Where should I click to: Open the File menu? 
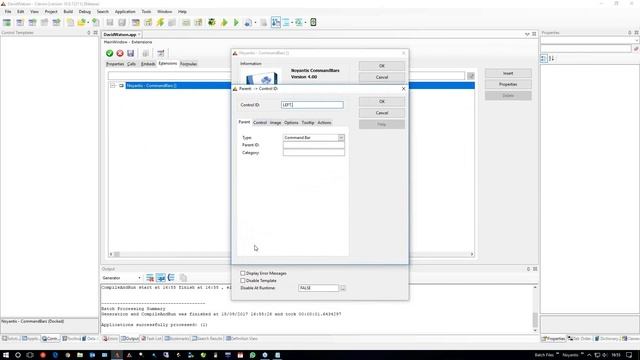[x=8, y=11]
